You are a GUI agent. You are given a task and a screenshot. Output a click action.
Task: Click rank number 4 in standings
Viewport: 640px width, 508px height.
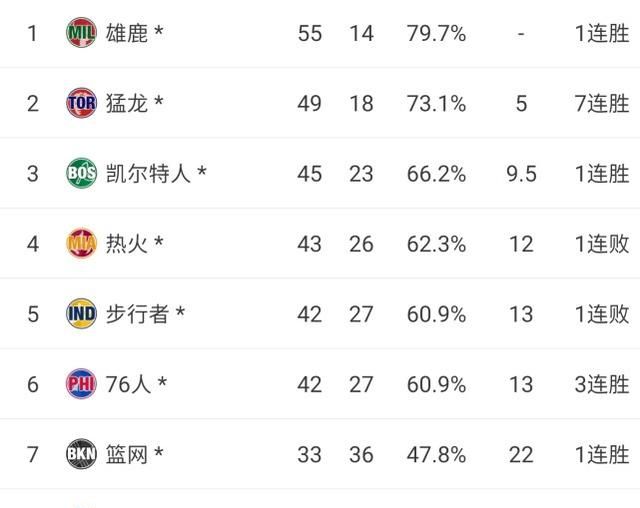pyautogui.click(x=33, y=244)
